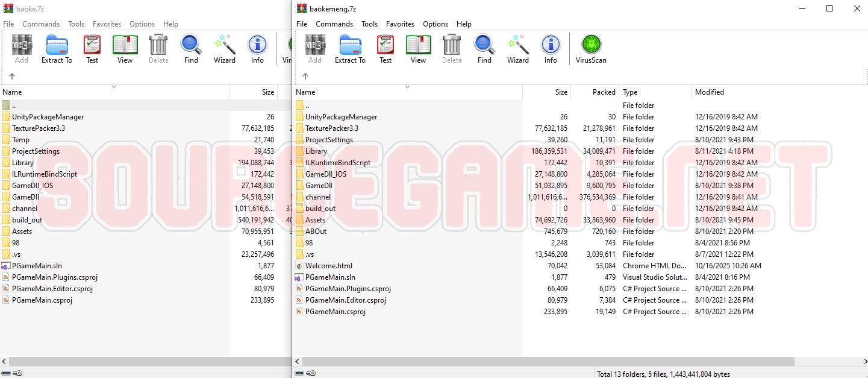Click the VirusScan toolbar icon
868x378 pixels.
[x=590, y=49]
